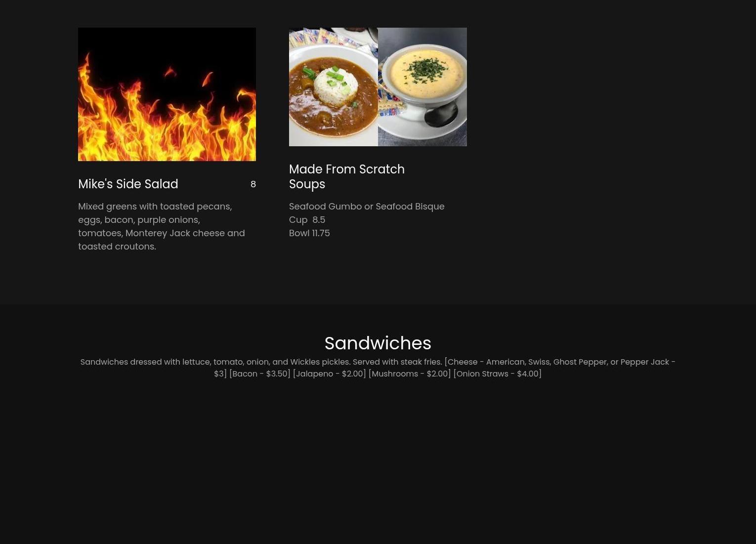Select the Made From Scratch Soups heading
756x544 pixels.
[347, 176]
